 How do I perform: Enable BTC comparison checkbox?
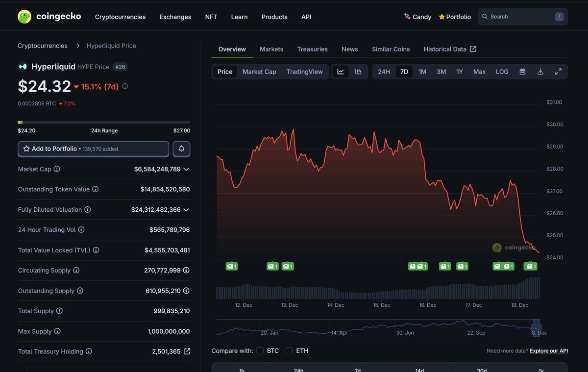pyautogui.click(x=260, y=351)
